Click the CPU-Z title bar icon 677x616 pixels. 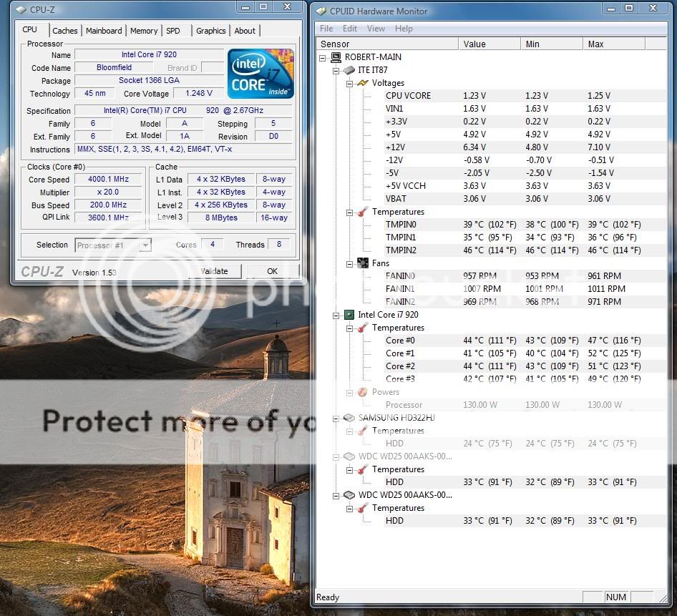click(x=21, y=9)
